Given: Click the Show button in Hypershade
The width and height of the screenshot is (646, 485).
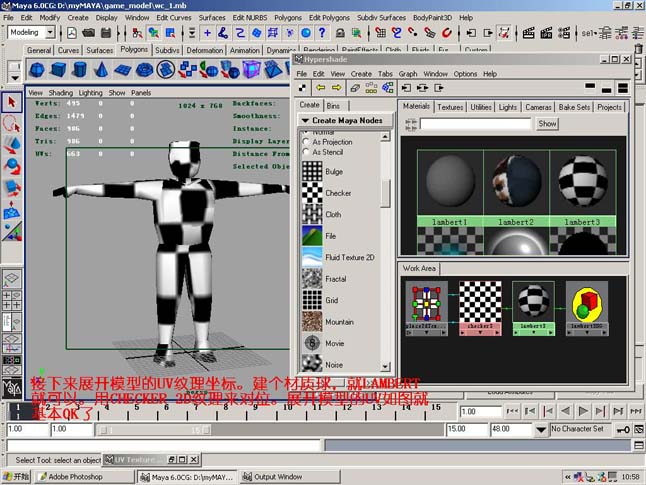Looking at the screenshot, I should point(547,123).
